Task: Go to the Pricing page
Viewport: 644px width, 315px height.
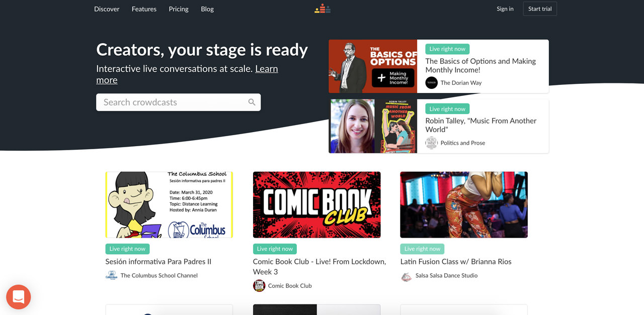Action: point(179,9)
